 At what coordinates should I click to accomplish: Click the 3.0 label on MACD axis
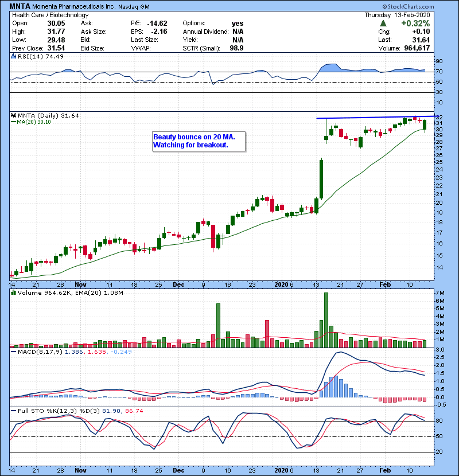click(x=440, y=350)
